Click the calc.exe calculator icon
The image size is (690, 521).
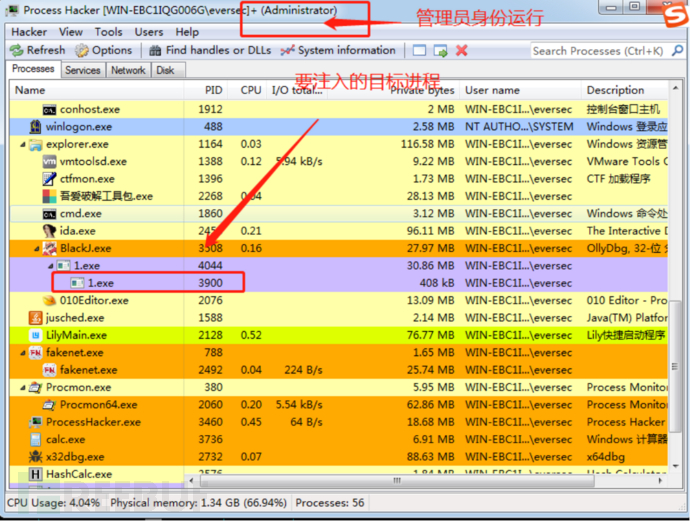35,440
